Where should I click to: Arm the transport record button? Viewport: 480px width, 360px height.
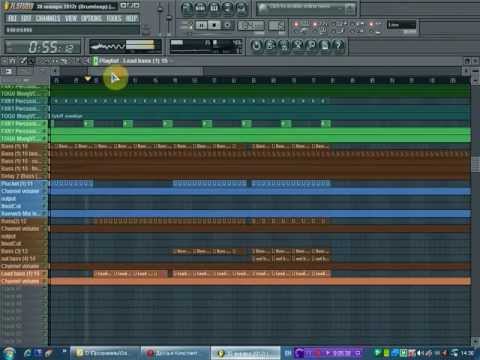(x=227, y=25)
